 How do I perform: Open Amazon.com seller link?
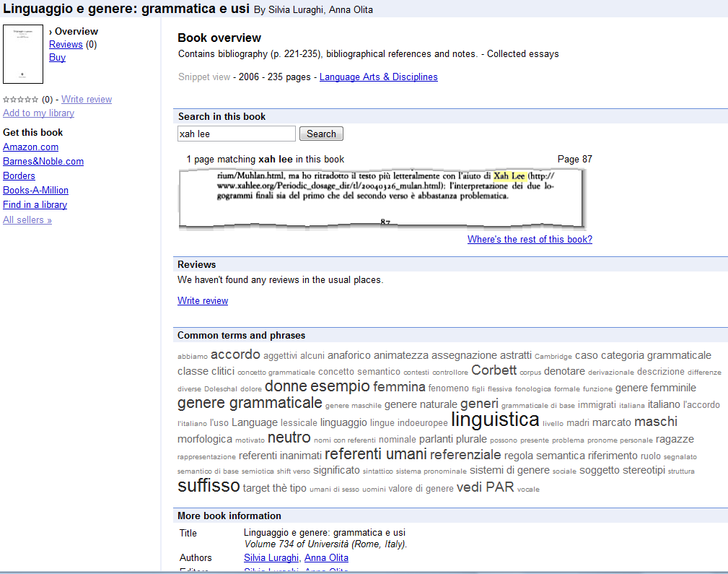pyautogui.click(x=31, y=147)
